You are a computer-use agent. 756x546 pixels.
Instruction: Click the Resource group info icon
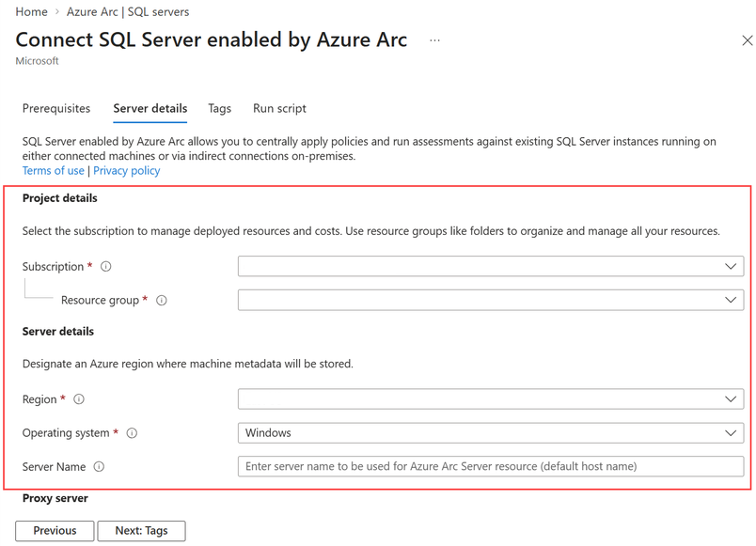point(162,301)
